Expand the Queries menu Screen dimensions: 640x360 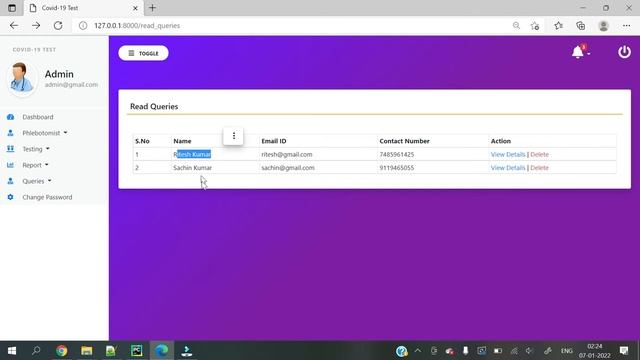36,181
